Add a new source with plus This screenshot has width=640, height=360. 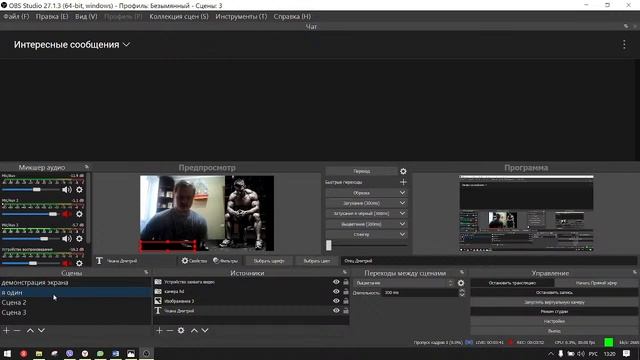(x=159, y=330)
